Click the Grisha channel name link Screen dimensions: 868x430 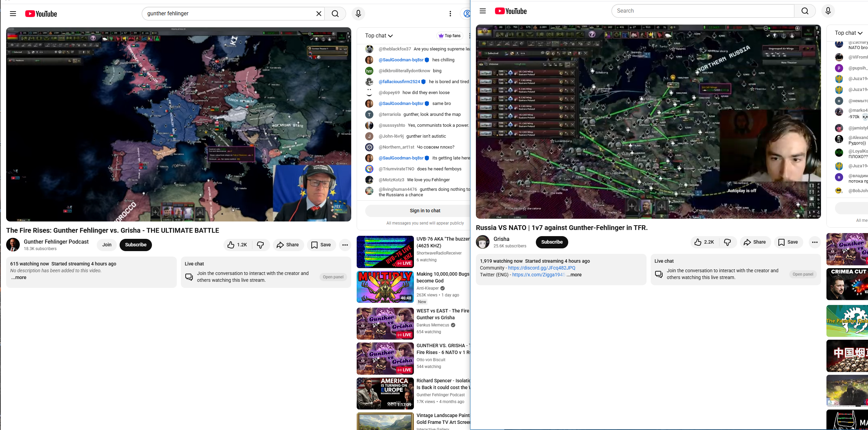tap(501, 239)
